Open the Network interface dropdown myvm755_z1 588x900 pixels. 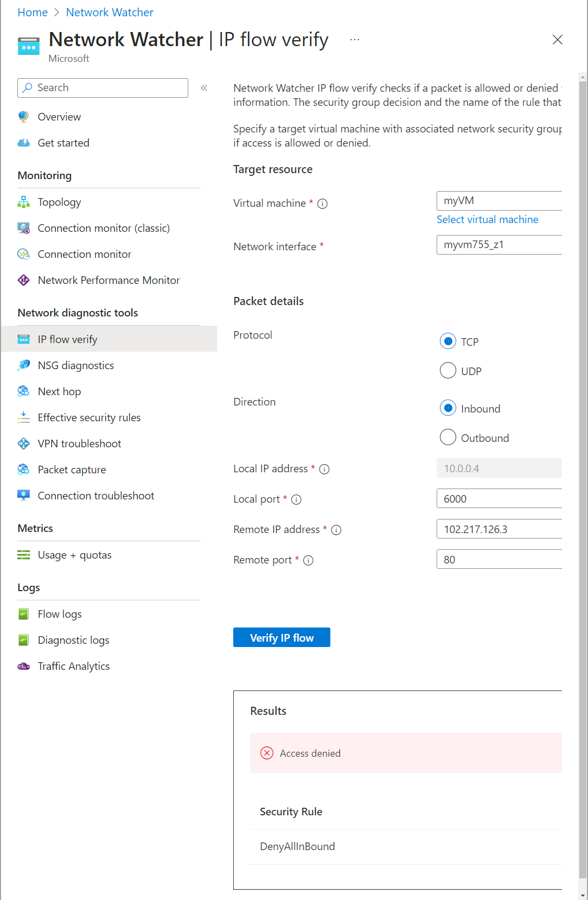tap(499, 245)
